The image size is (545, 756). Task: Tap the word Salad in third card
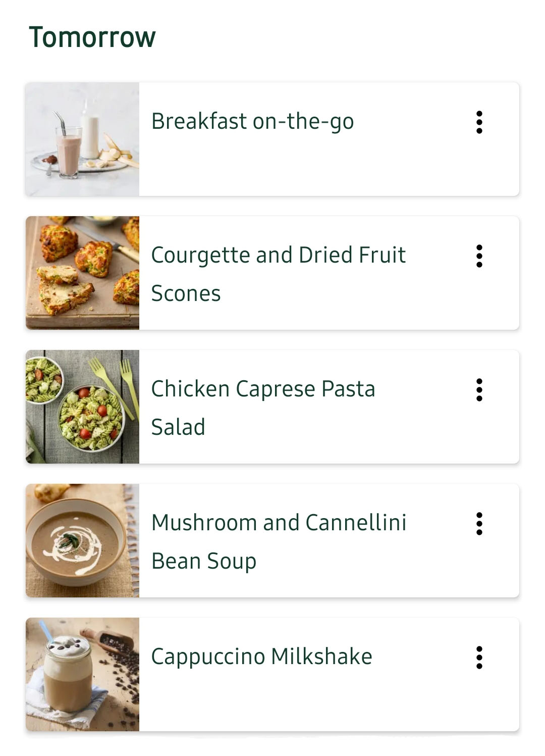(x=178, y=428)
